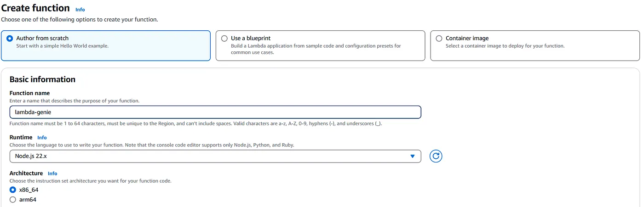Viewport: 644px width, 207px height.
Task: Choose the arm64 architecture radio button
Action: pos(13,200)
